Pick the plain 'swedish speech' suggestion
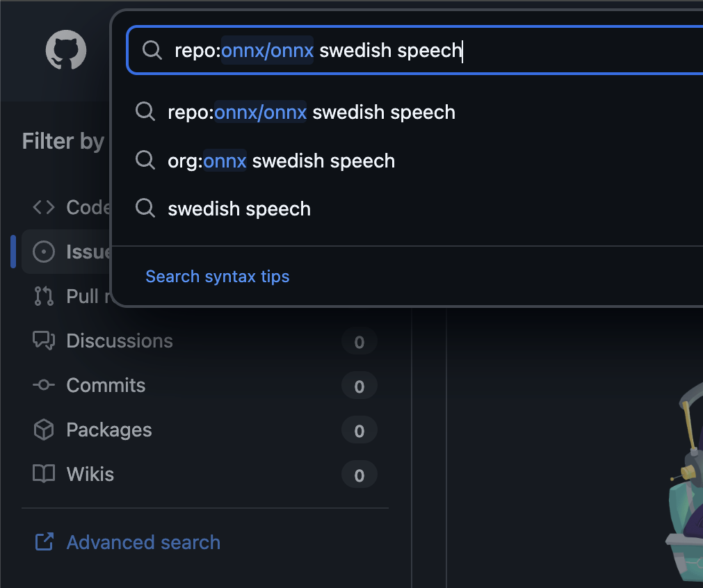 (239, 209)
